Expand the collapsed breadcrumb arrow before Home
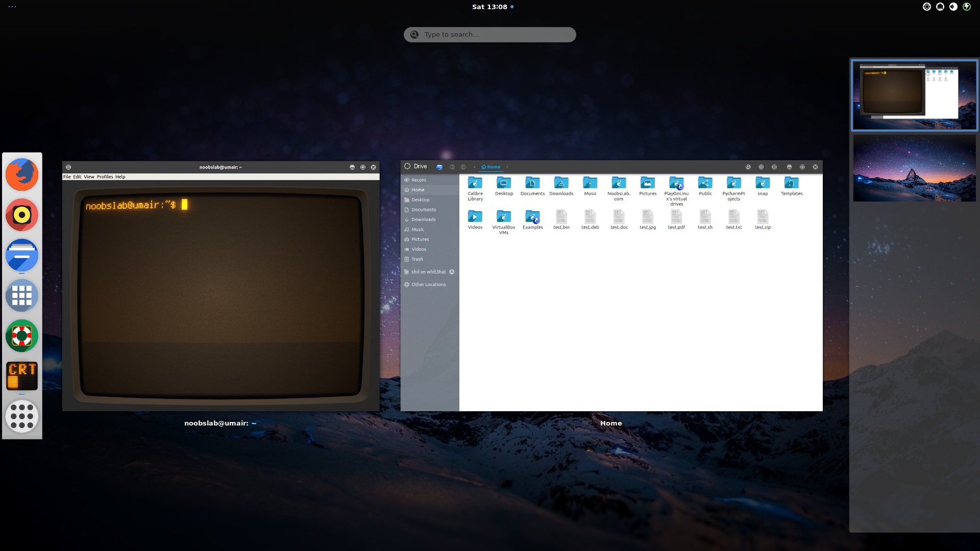 [474, 167]
